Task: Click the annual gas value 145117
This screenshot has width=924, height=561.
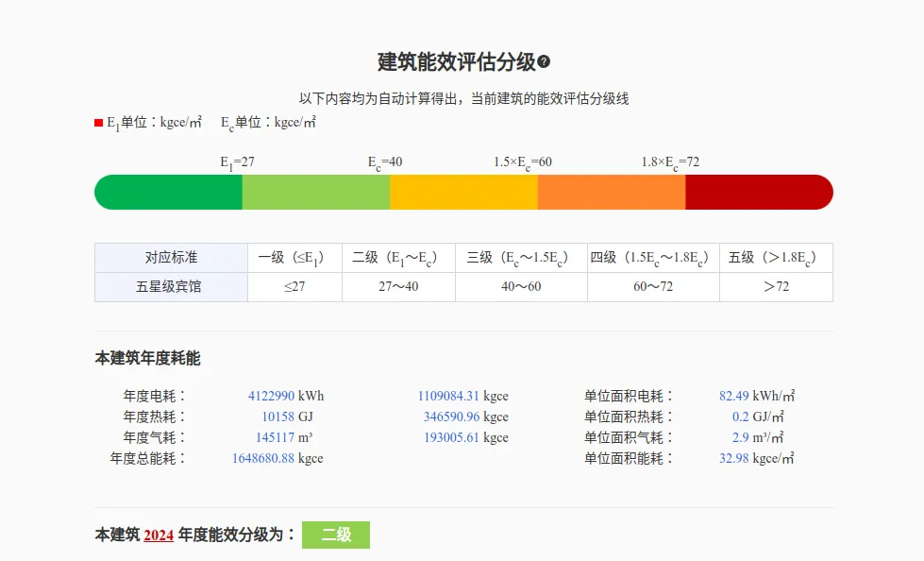Action: coord(275,437)
